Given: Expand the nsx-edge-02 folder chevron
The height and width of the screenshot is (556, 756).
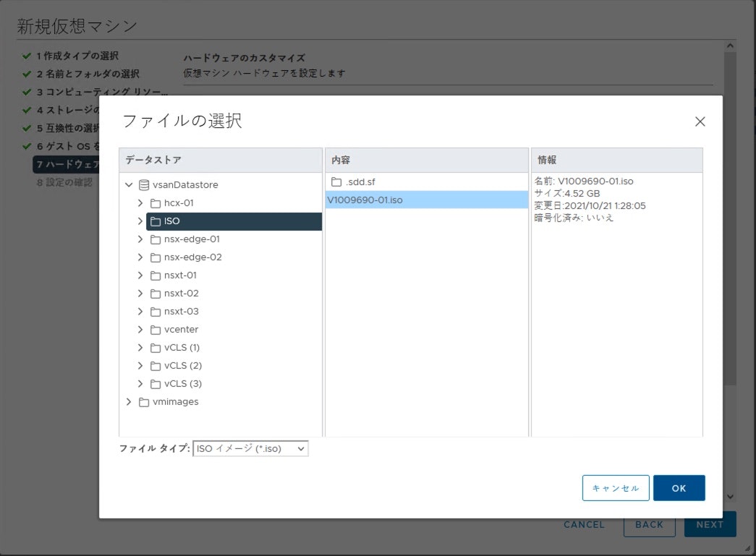Looking at the screenshot, I should [140, 257].
